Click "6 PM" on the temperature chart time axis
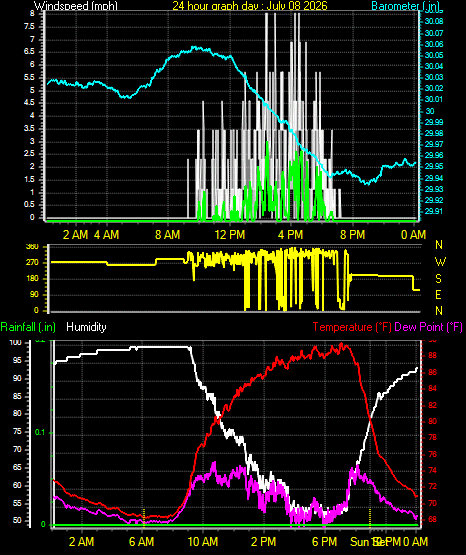This screenshot has width=466, height=555. point(324,542)
